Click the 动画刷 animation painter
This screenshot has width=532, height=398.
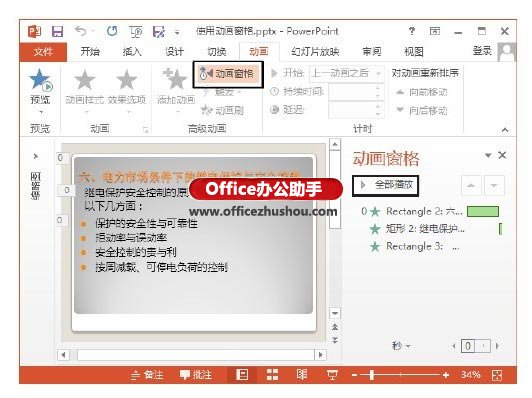(222, 110)
